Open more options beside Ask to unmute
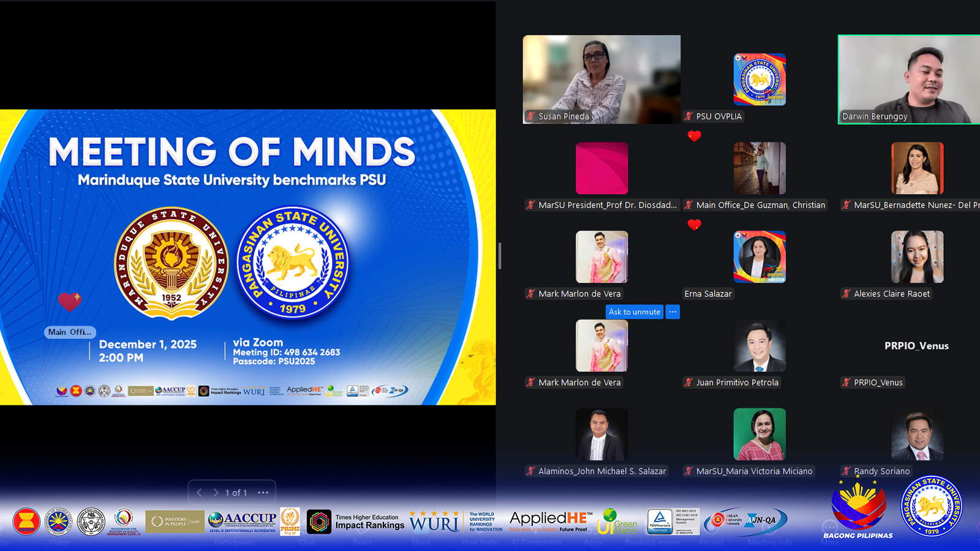The image size is (980, 551). click(x=673, y=312)
